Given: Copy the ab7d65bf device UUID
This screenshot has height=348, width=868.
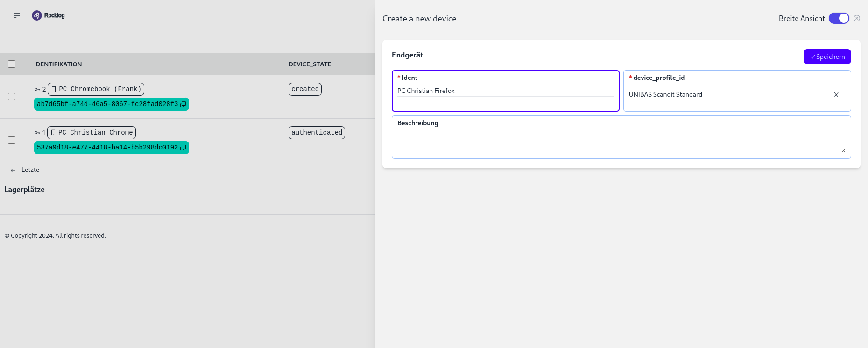Looking at the screenshot, I should pyautogui.click(x=183, y=104).
